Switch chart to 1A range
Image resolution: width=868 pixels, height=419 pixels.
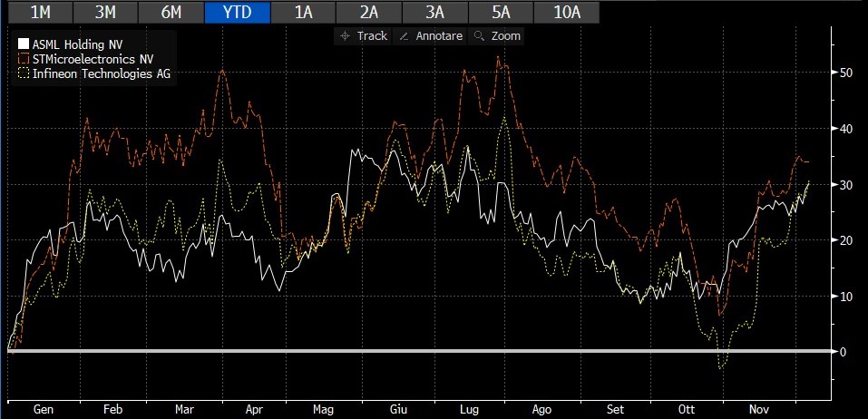click(301, 12)
